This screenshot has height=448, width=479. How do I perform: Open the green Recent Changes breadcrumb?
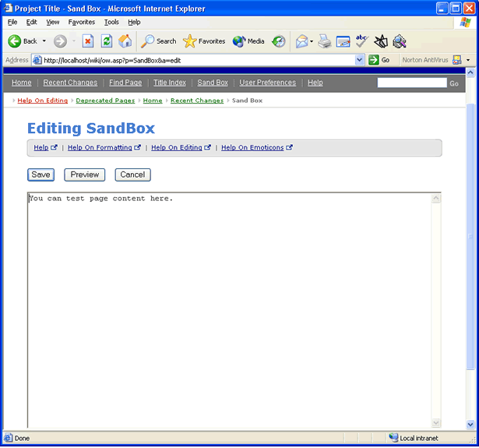[197, 101]
